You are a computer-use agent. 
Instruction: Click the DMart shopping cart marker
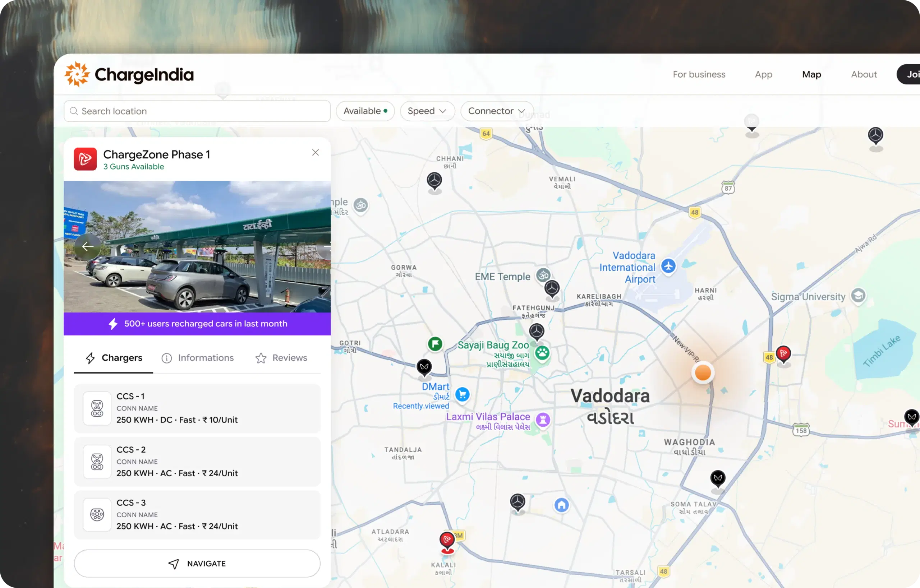(x=462, y=395)
